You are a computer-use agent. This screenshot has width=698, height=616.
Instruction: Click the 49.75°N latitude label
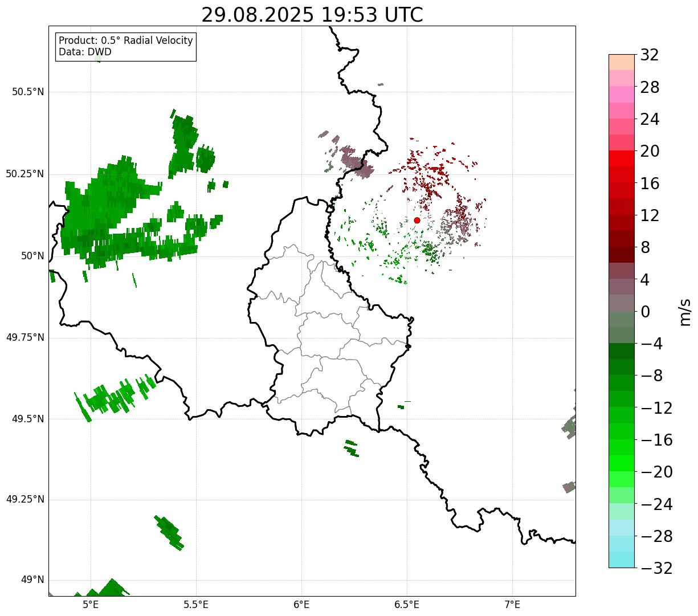(25, 337)
